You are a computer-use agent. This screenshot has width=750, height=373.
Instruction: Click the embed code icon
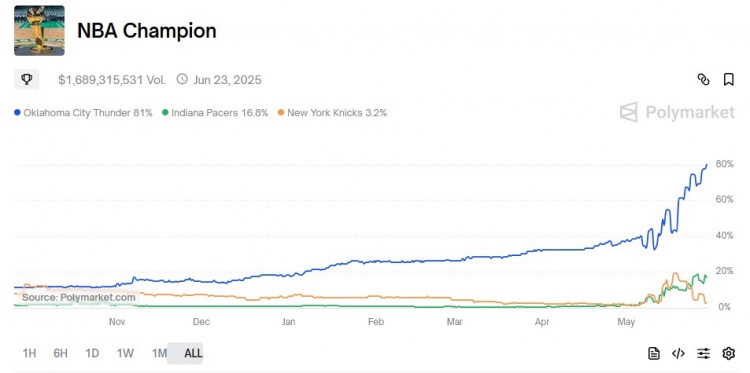click(678, 353)
